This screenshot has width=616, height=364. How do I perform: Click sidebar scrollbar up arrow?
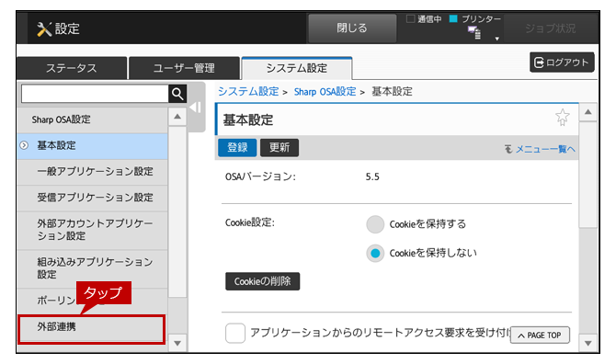pos(177,117)
